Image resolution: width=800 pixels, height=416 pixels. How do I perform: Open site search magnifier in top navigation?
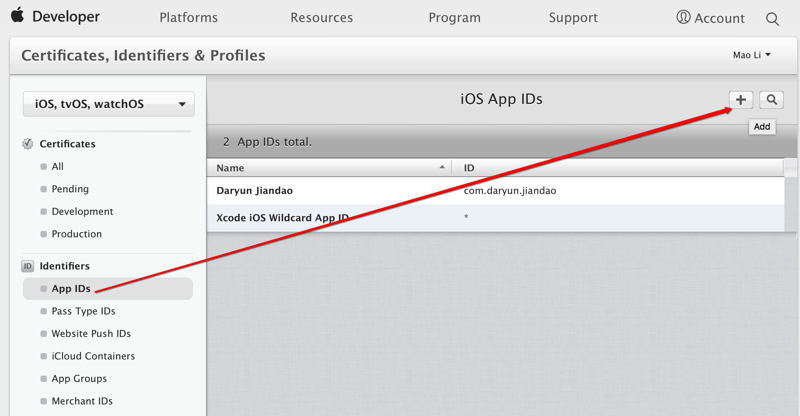(772, 18)
